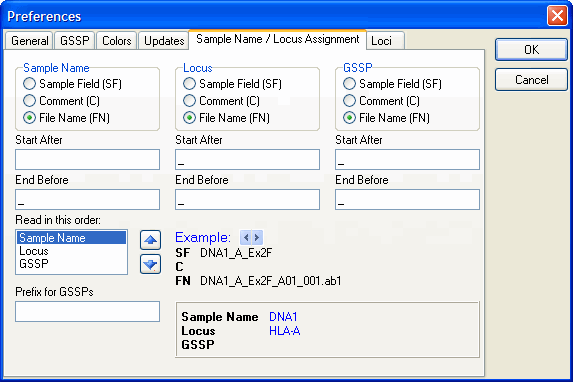
Task: Cancel the Preferences dialog
Action: (531, 80)
